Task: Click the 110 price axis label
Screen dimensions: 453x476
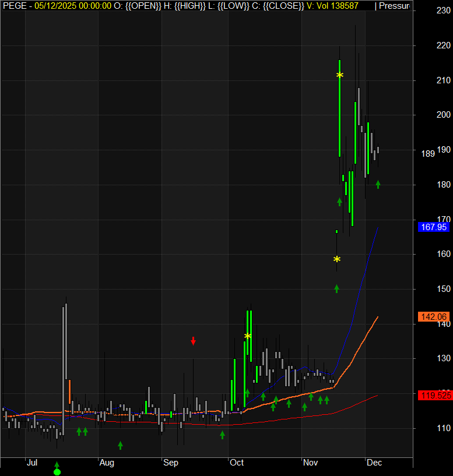Action: point(444,428)
